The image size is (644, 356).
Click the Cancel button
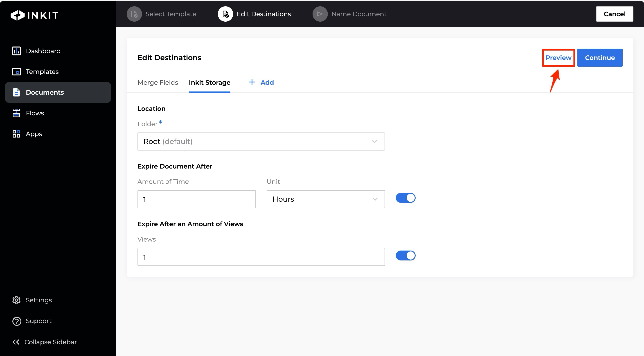pyautogui.click(x=615, y=14)
